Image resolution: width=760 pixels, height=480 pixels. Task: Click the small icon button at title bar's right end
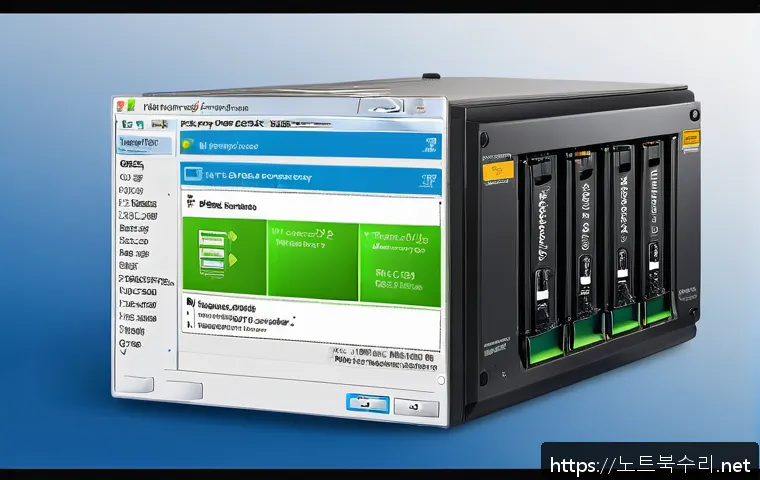tap(419, 107)
